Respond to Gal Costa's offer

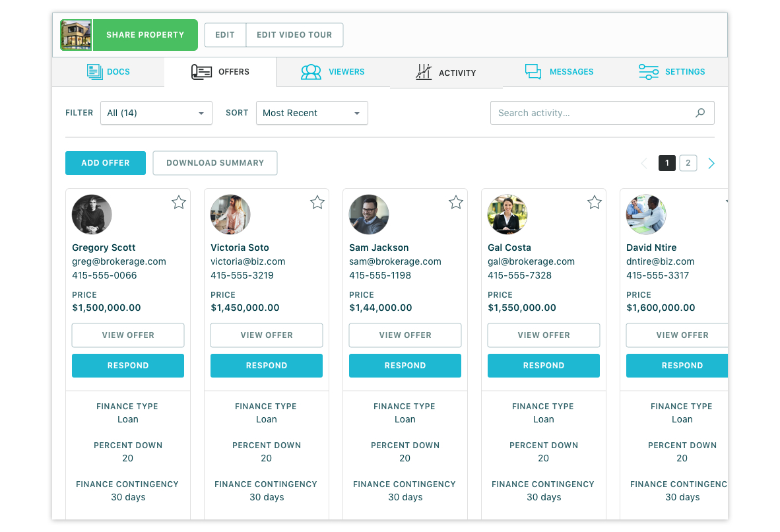click(544, 366)
